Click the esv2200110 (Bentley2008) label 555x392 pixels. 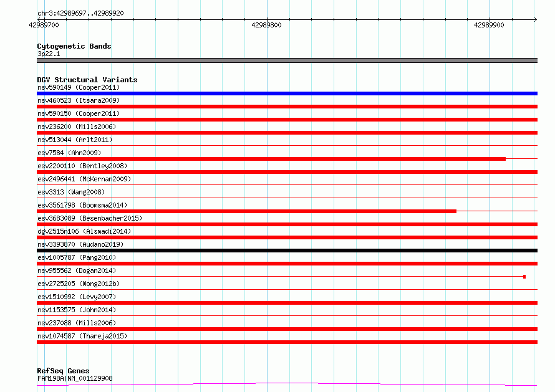[82, 166]
